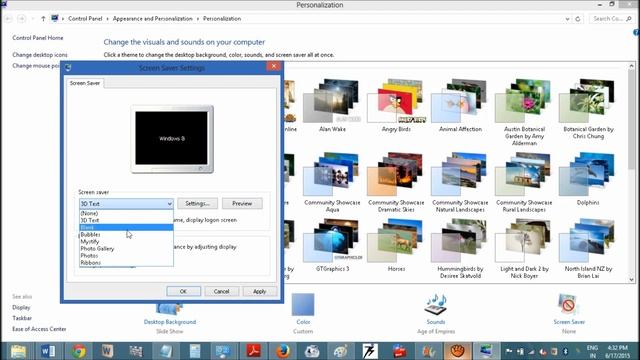The height and width of the screenshot is (360, 640).
Task: Click the Preview button
Action: [x=242, y=203]
